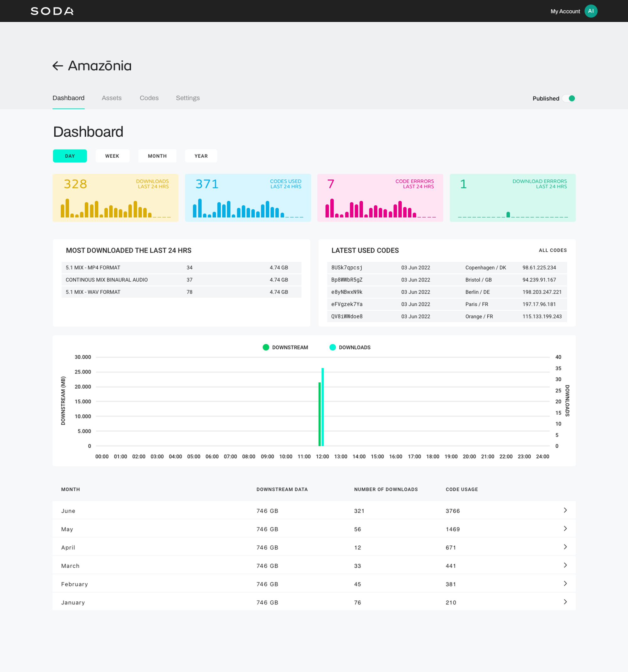
Task: Open the ALL CODES link
Action: point(553,250)
